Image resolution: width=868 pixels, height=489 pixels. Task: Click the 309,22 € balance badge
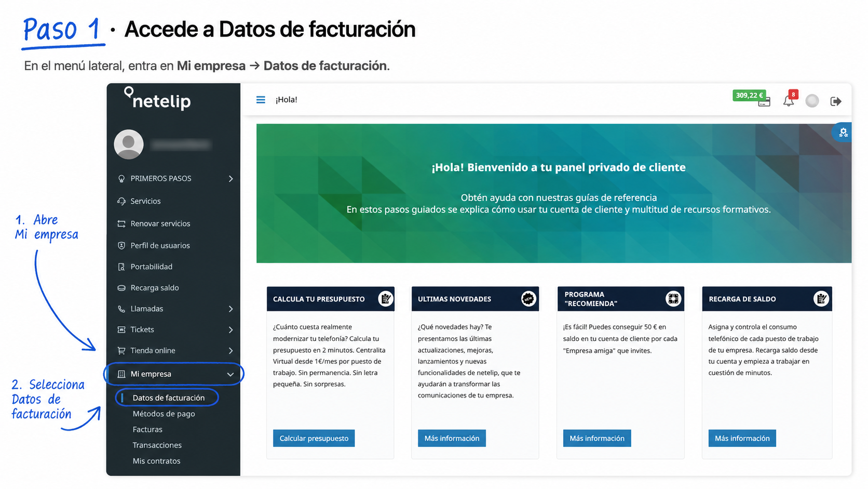tap(750, 95)
